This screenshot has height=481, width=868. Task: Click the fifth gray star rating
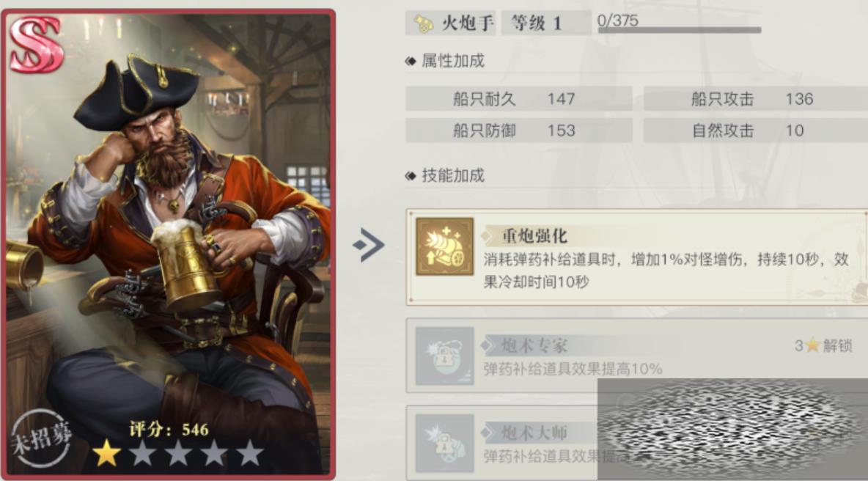coord(250,453)
